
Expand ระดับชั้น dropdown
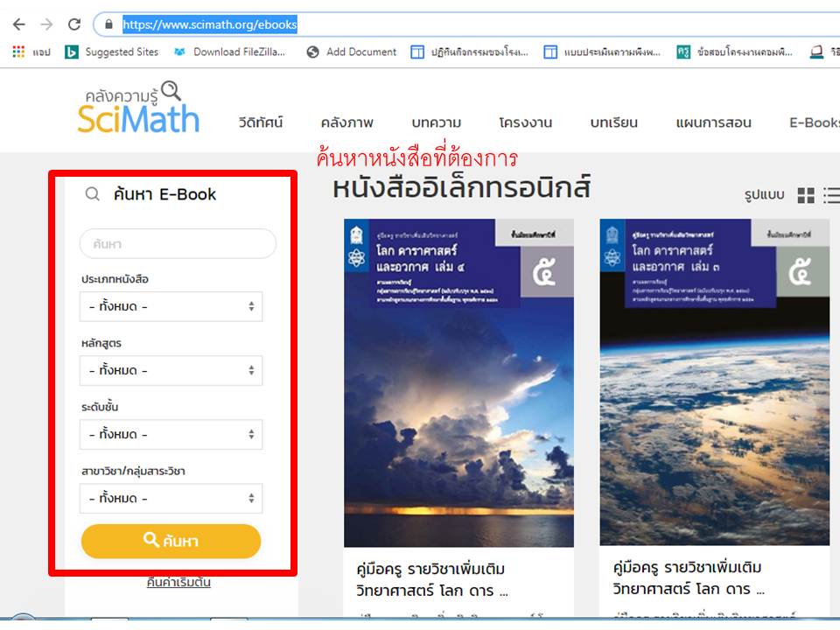(171, 434)
